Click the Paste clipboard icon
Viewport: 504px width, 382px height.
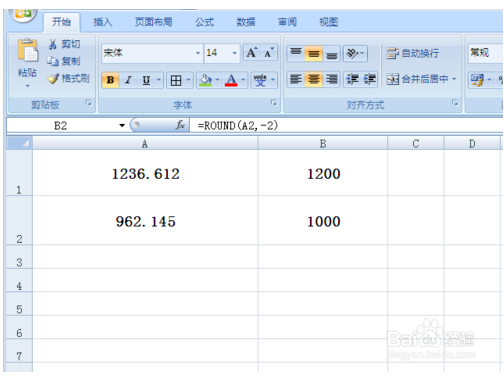[28, 50]
